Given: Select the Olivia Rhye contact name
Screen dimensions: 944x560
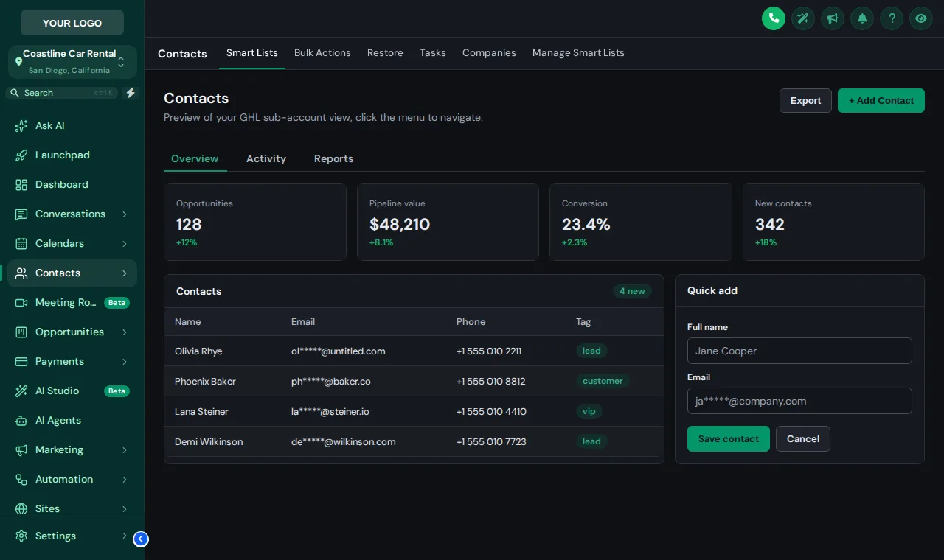Looking at the screenshot, I should pyautogui.click(x=198, y=351).
